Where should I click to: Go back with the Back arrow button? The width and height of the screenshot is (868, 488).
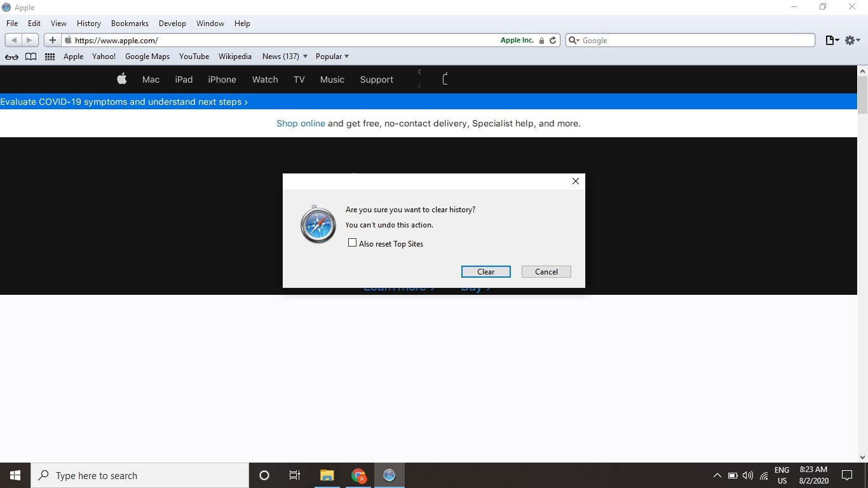[14, 40]
